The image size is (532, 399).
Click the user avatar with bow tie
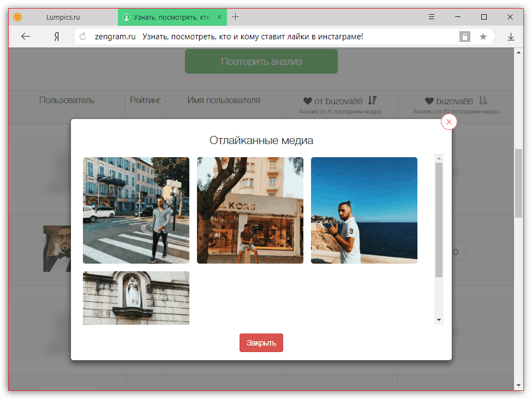click(x=57, y=248)
